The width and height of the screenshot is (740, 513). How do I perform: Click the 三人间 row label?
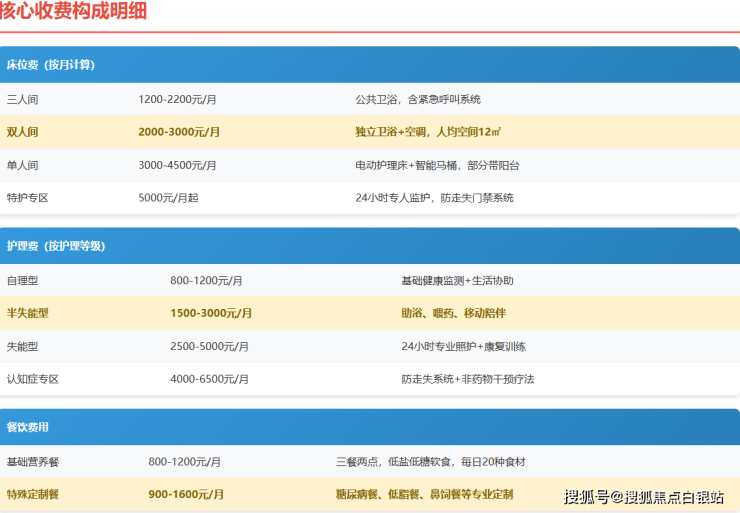point(22,100)
